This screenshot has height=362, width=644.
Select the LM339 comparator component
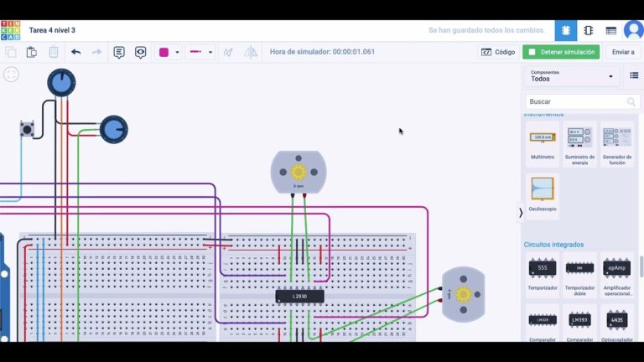[543, 324]
